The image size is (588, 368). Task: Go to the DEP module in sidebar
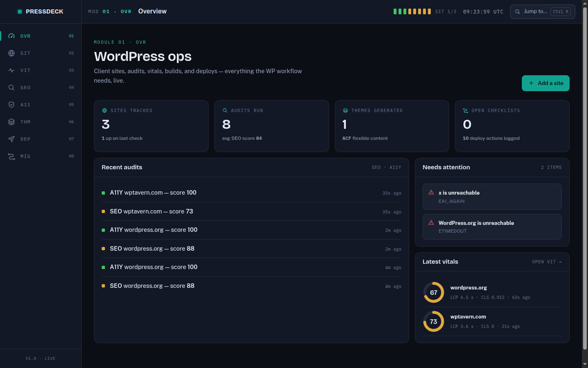tap(41, 139)
